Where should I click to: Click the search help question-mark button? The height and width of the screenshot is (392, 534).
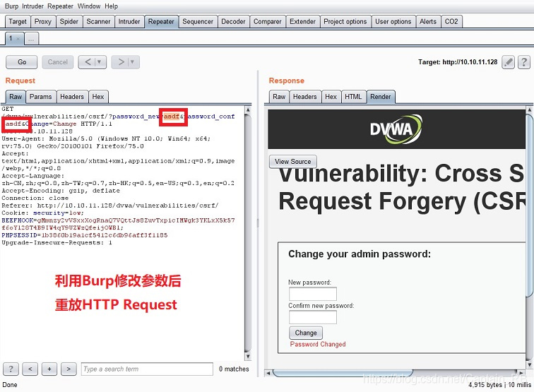[x=11, y=369]
